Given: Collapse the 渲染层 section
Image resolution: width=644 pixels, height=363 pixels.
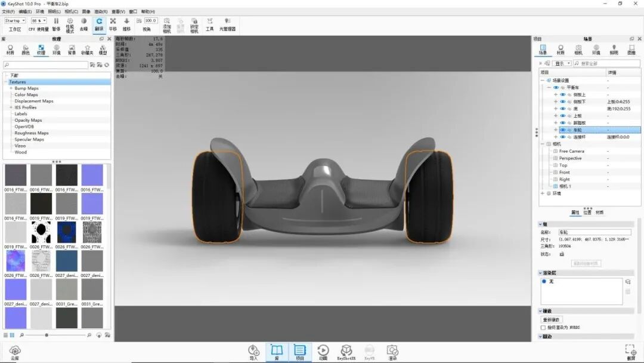Looking at the screenshot, I should click(x=540, y=273).
